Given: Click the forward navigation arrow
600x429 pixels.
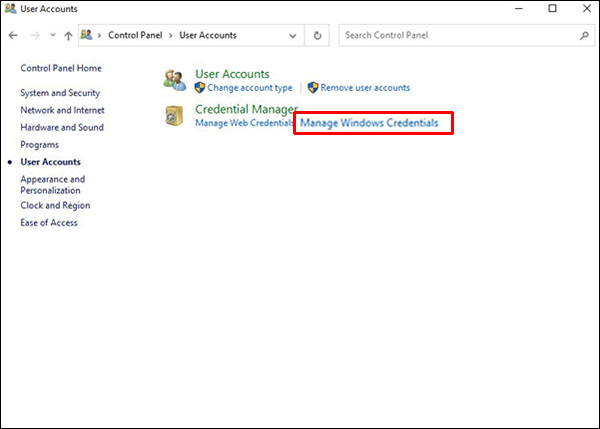Looking at the screenshot, I should (35, 36).
